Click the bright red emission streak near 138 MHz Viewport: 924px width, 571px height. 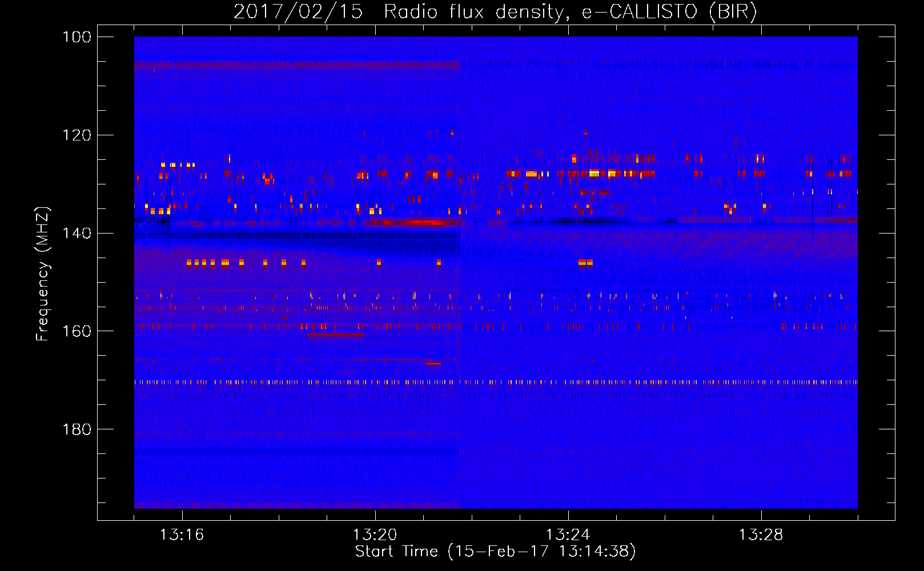[x=411, y=222]
